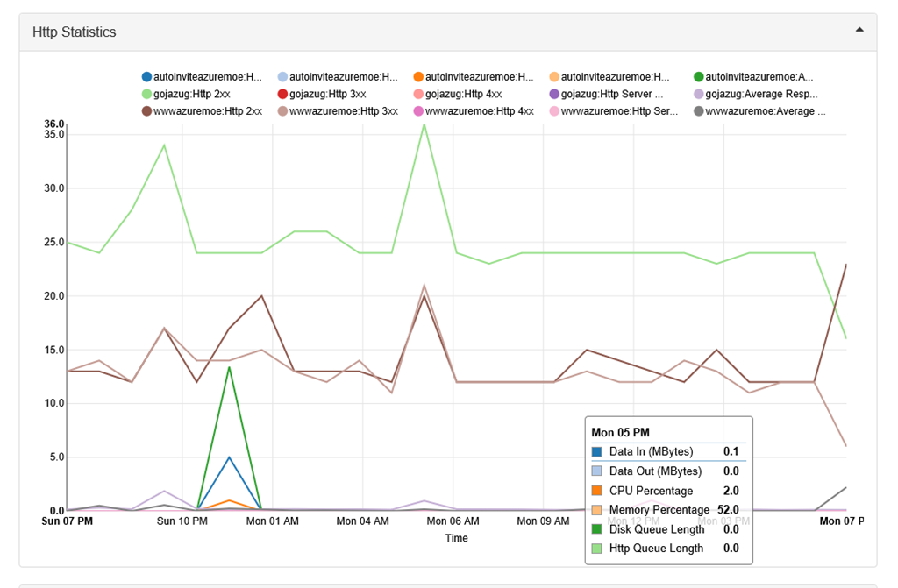Toggle gojazug:Http 2xx legend series

tap(186, 94)
